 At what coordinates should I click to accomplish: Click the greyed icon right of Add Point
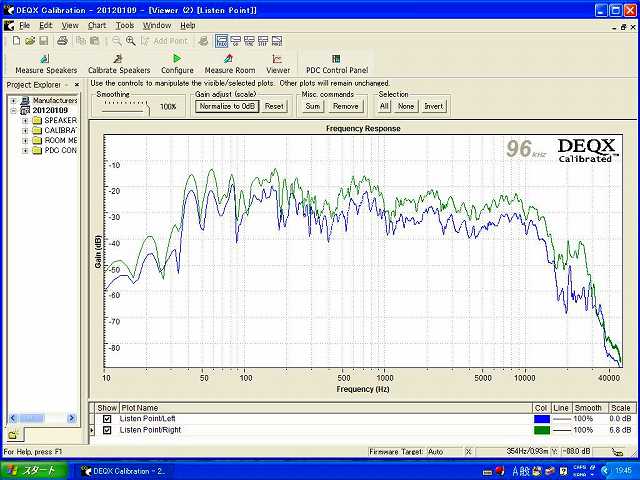pyautogui.click(x=203, y=41)
